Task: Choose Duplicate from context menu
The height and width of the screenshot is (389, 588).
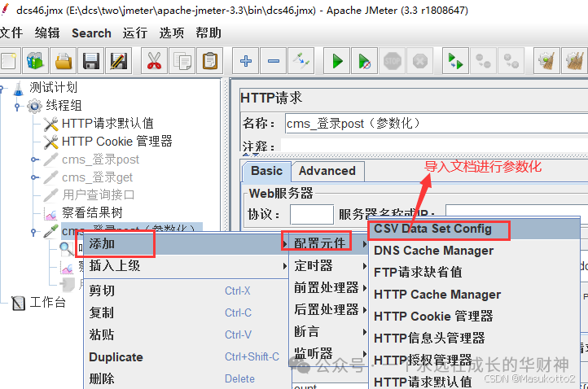Action: [x=186, y=356]
